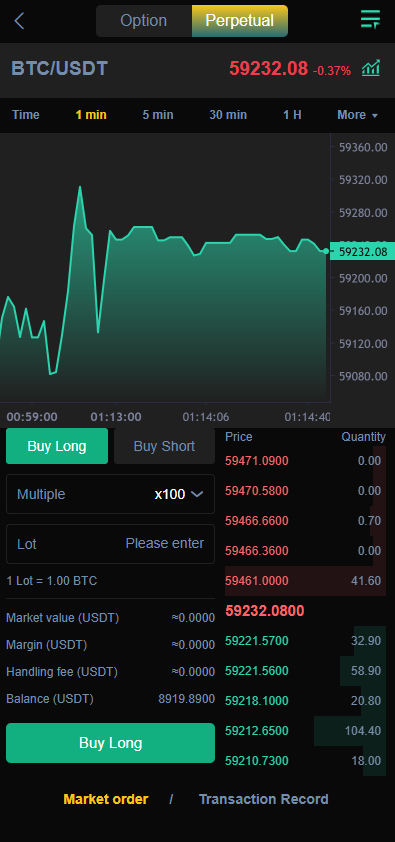395x842 pixels.
Task: Choose the Time chart interval
Action: (x=26, y=115)
